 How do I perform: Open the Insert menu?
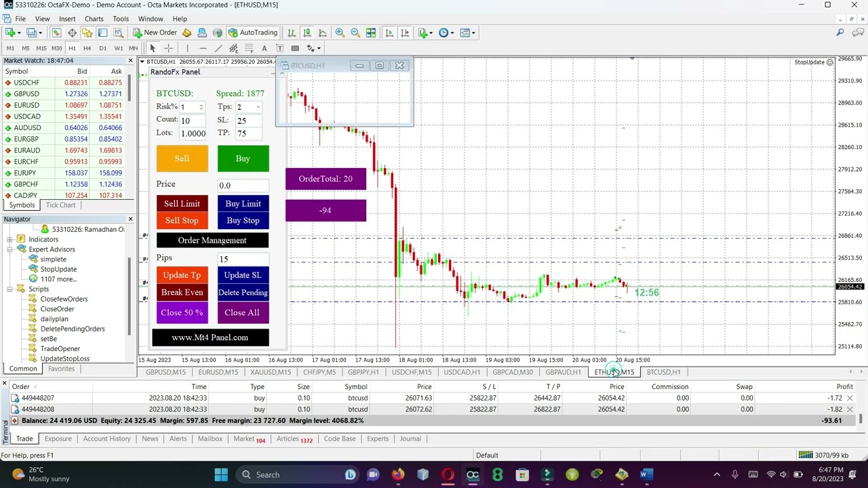(67, 19)
